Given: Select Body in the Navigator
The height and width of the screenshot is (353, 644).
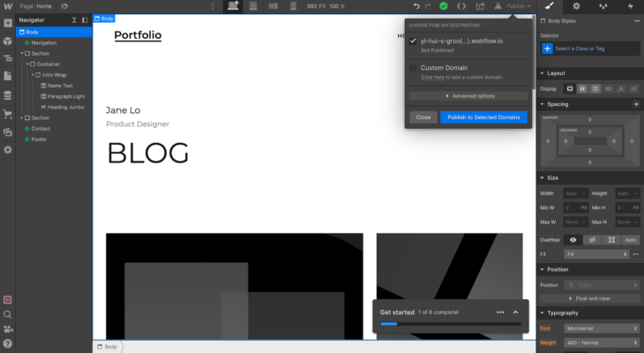Looking at the screenshot, I should coord(54,32).
